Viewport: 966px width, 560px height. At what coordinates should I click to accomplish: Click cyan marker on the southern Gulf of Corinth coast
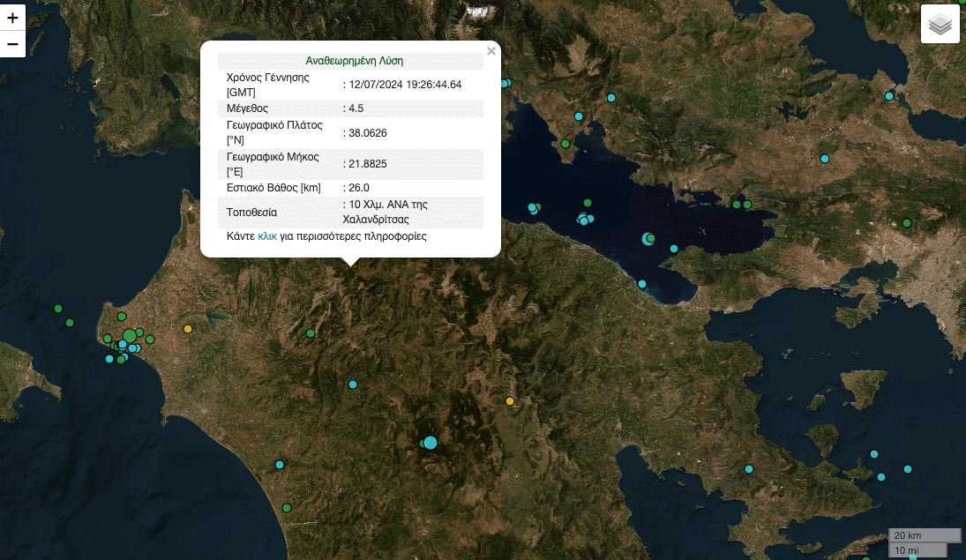[642, 284]
